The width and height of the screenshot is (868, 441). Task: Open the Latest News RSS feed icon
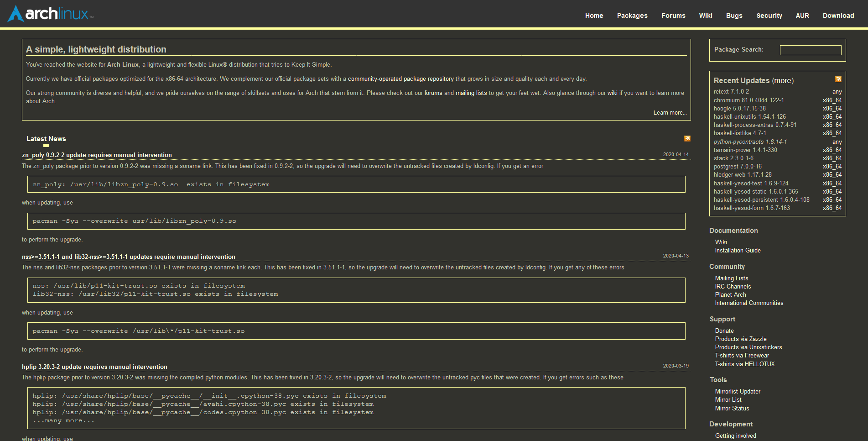tap(687, 138)
